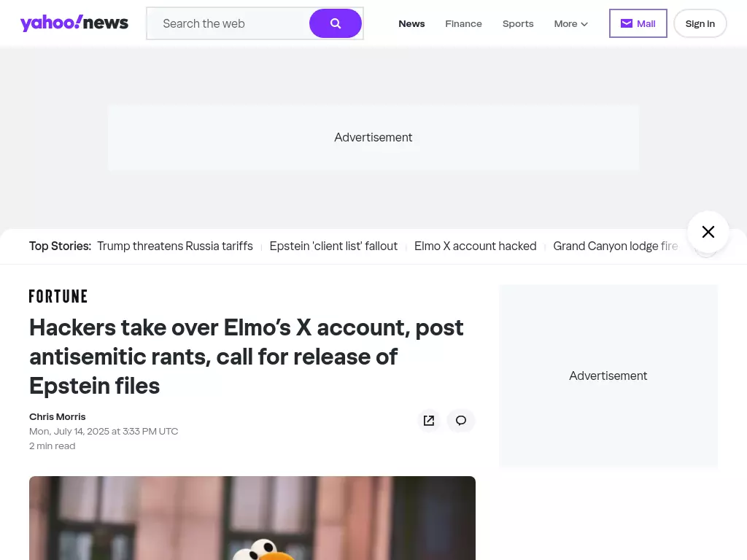This screenshot has height=560, width=747.
Task: Go to the News tab
Action: click(x=411, y=24)
